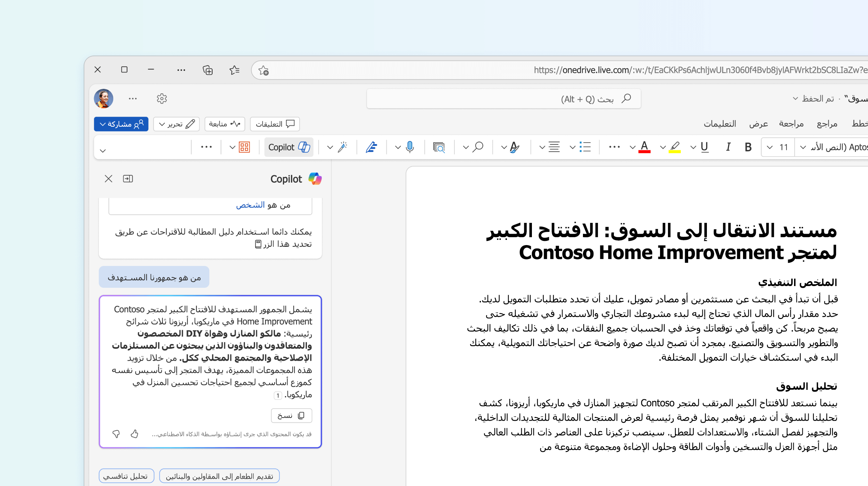Open the browser collections icon
This screenshot has height=486, width=868.
[208, 70]
